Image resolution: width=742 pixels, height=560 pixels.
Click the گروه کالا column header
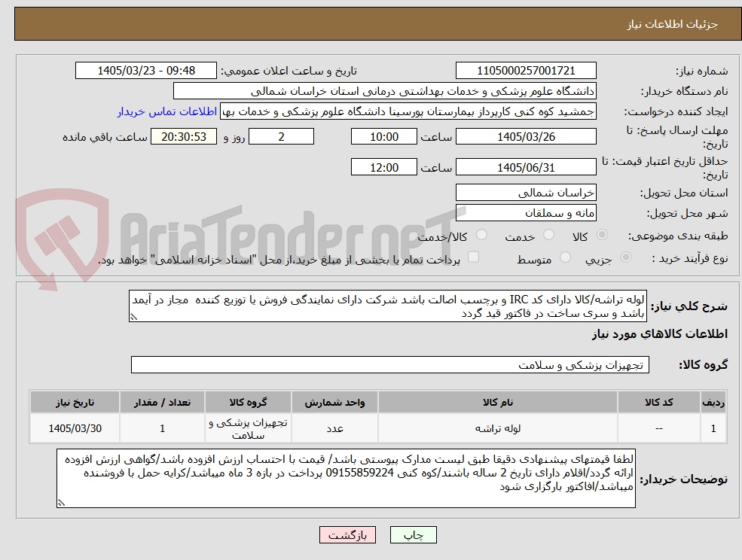[248, 402]
